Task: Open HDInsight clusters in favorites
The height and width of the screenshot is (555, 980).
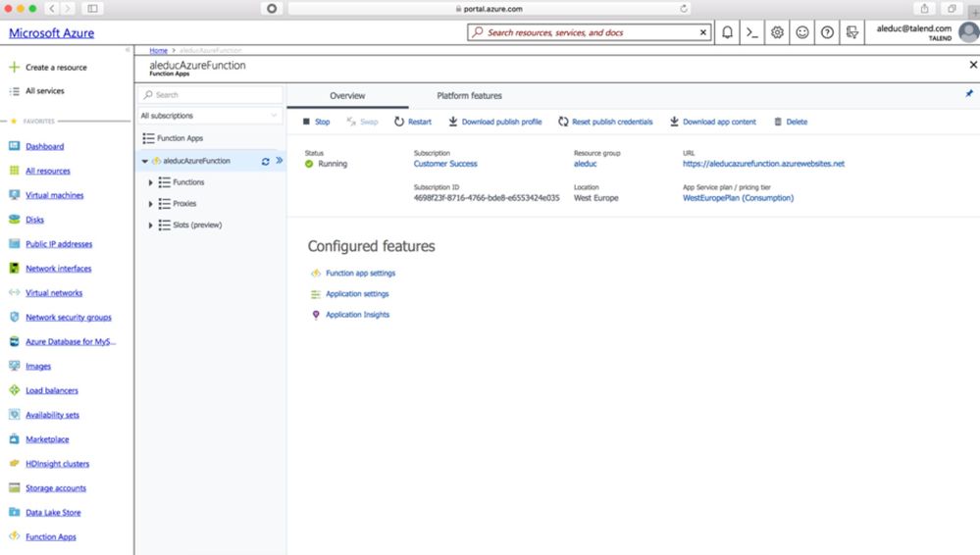Action: (x=57, y=463)
